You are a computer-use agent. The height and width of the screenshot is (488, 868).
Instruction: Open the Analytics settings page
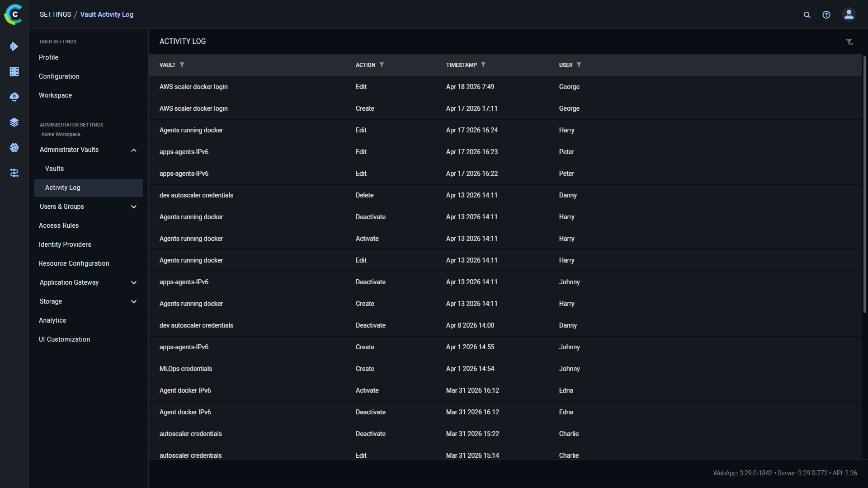tap(52, 320)
